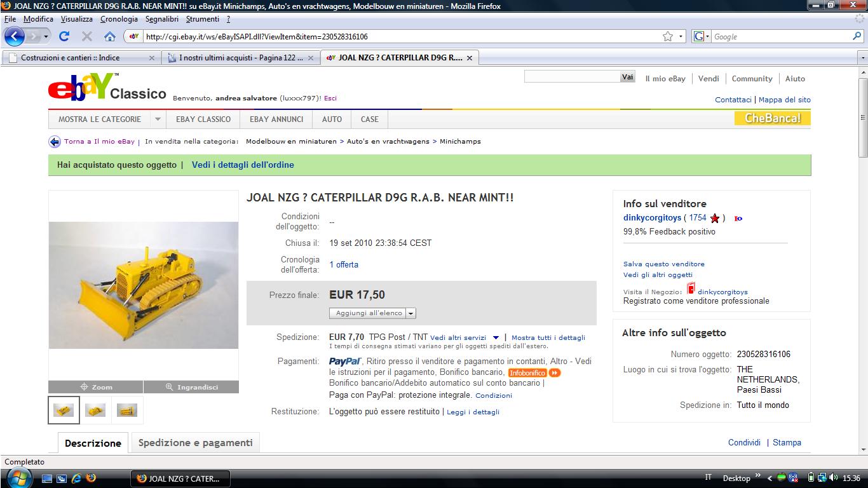Click the Infobonifico badge icon
The height and width of the screenshot is (488, 868).
[534, 373]
